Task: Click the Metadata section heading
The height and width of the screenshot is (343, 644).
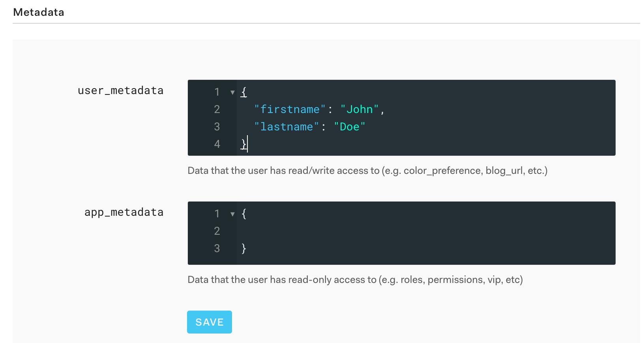Action: 39,12
